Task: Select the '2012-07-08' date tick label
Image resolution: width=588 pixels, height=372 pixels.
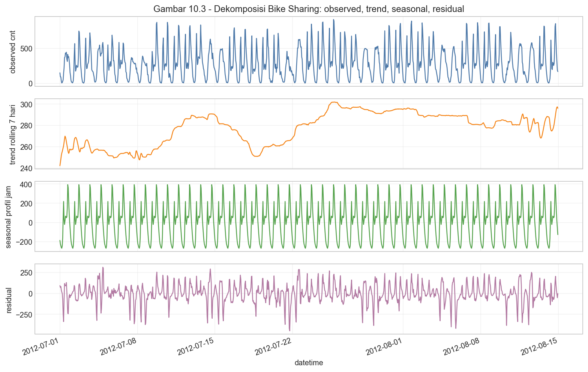Action: point(118,347)
